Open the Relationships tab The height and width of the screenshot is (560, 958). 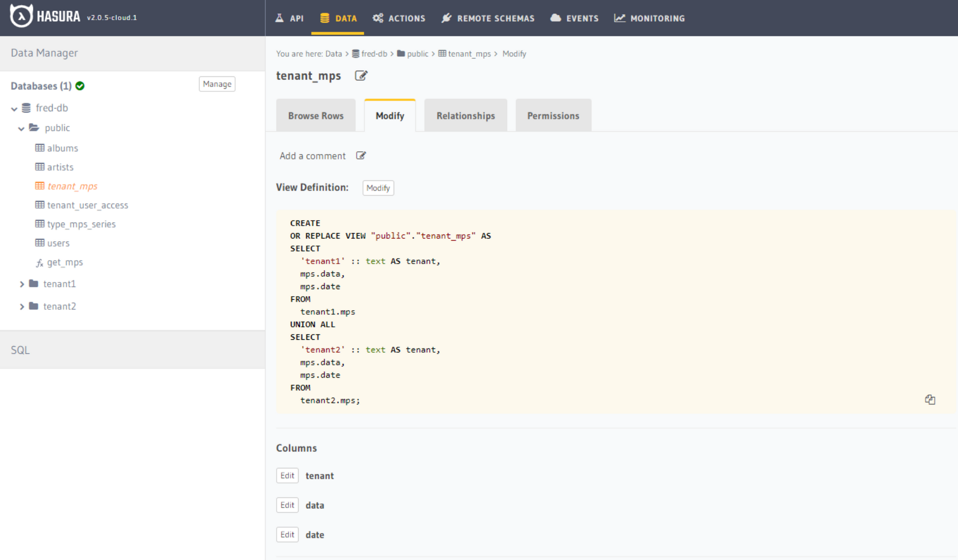466,115
